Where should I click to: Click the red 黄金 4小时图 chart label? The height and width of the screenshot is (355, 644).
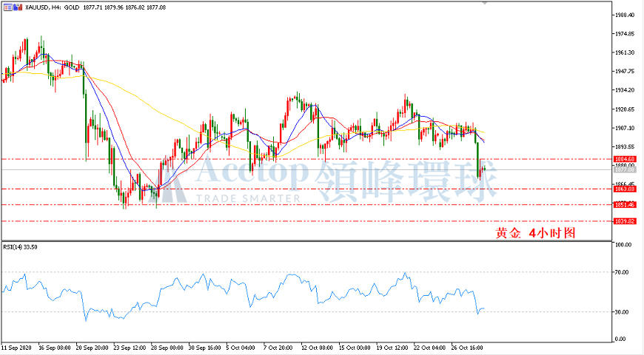coord(535,233)
